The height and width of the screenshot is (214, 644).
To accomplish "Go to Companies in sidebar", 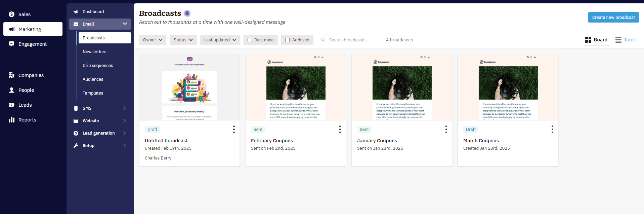I will coord(31,75).
